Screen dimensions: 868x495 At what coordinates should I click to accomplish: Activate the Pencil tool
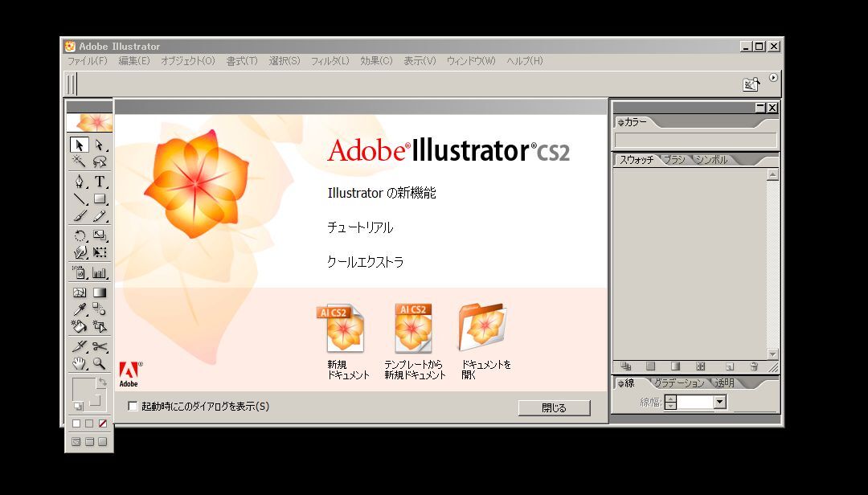click(x=100, y=215)
